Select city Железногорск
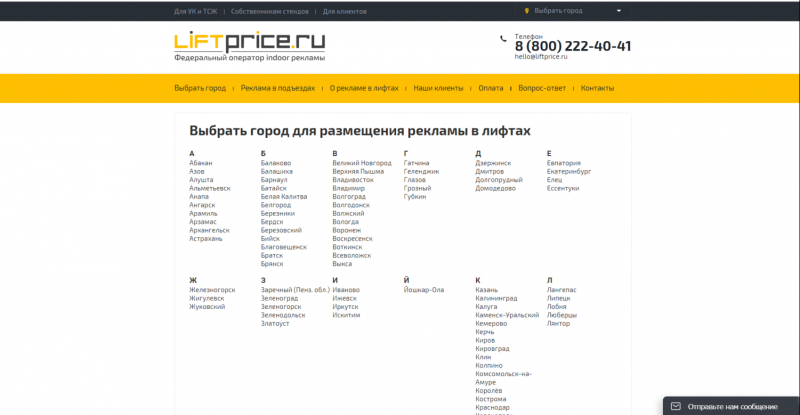The width and height of the screenshot is (800, 415). click(212, 290)
